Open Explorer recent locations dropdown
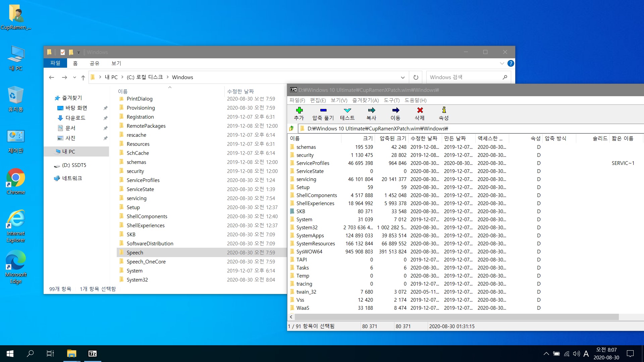 tap(74, 77)
